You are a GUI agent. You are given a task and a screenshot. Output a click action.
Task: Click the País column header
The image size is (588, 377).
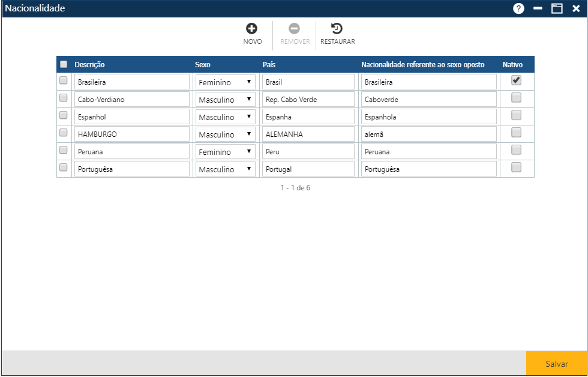click(x=269, y=64)
